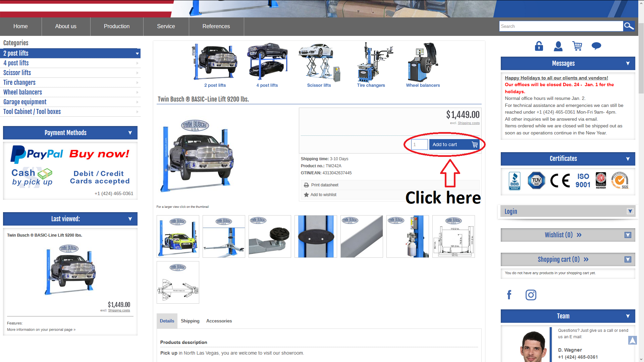Viewport: 644px width, 362px height.
Task: Click the TÜV SÜD certificate logo
Action: 536,180
